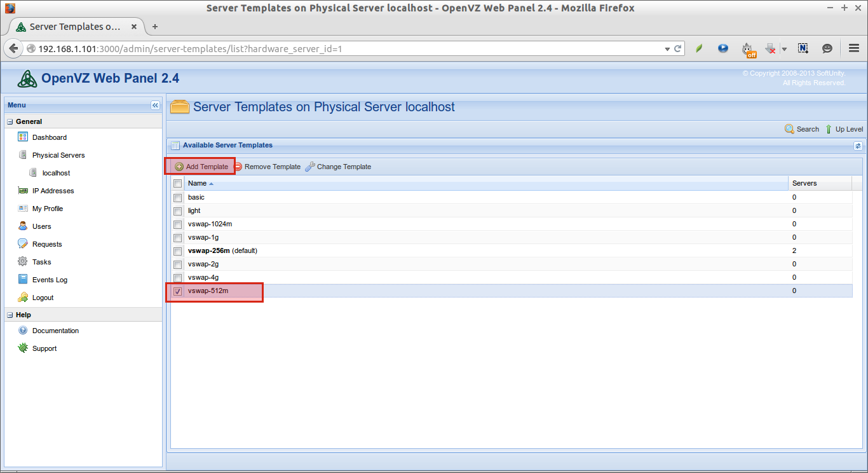Viewport: 868px width, 473px height.
Task: Check the basic template checkbox
Action: point(178,198)
